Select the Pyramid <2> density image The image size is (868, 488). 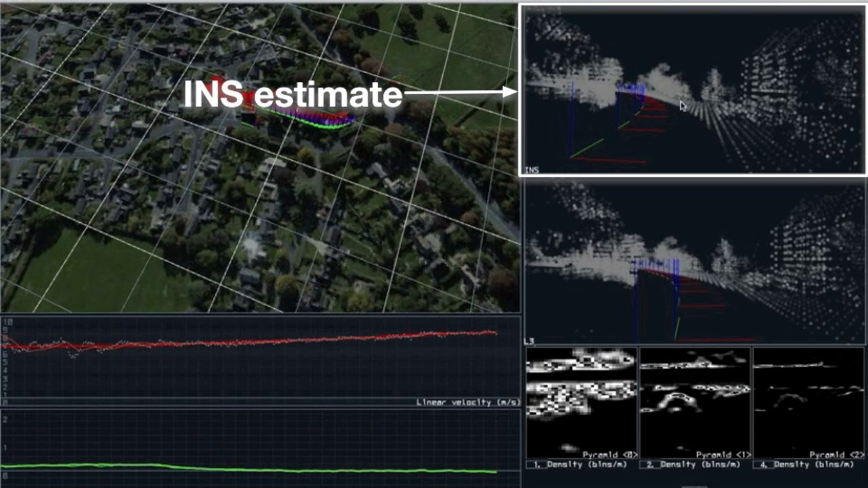(x=809, y=403)
